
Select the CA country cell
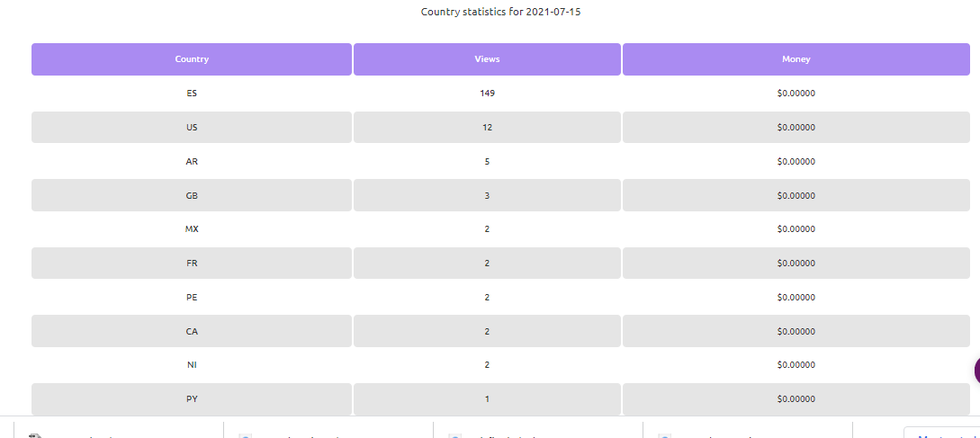pos(192,332)
